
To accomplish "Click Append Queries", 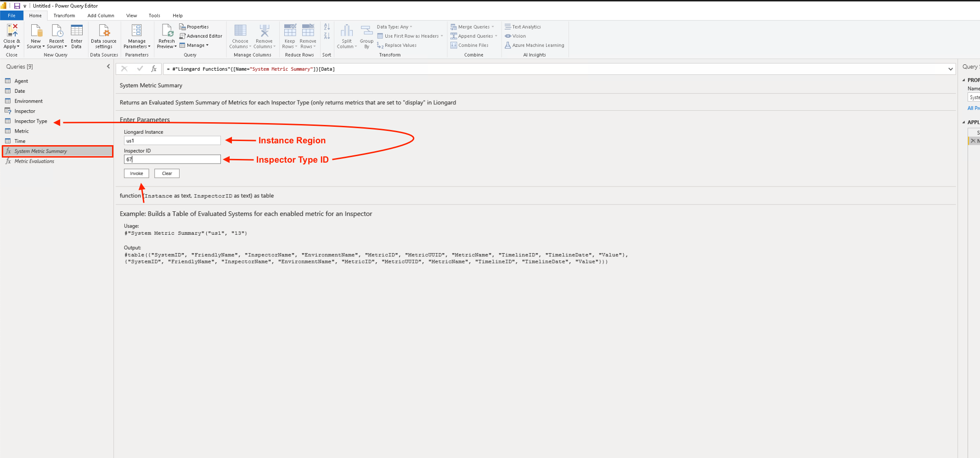I will 474,36.
